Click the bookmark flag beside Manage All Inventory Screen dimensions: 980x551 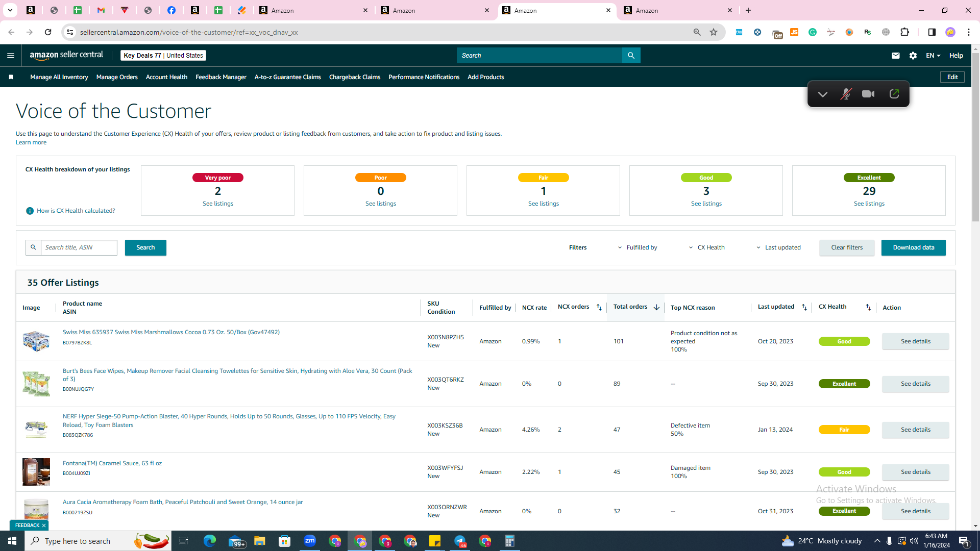point(11,77)
